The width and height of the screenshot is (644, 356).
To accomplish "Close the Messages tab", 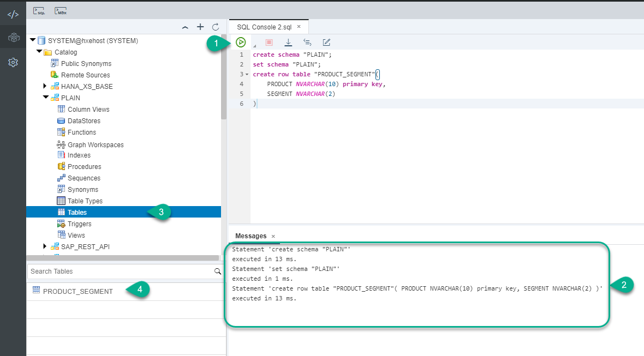I will (x=273, y=237).
